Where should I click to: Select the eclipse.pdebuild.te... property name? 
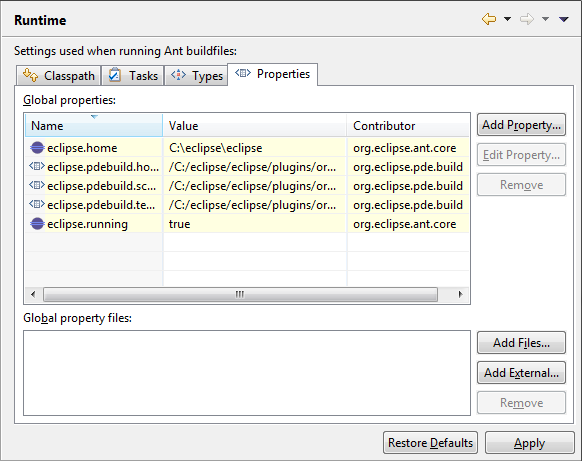pos(101,205)
